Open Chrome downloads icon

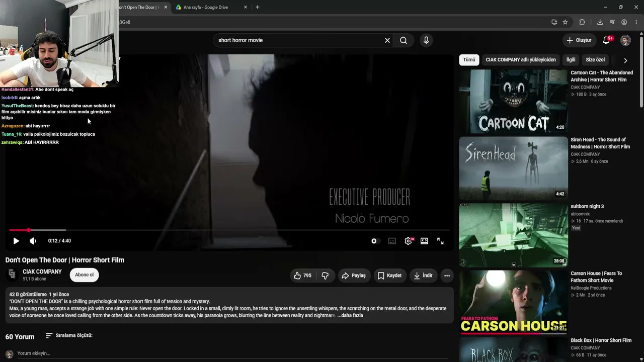[600, 22]
